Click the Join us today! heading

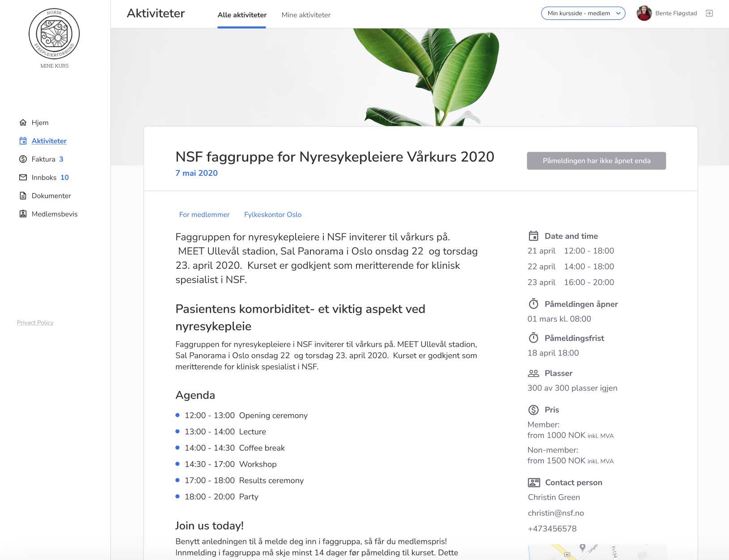(210, 526)
